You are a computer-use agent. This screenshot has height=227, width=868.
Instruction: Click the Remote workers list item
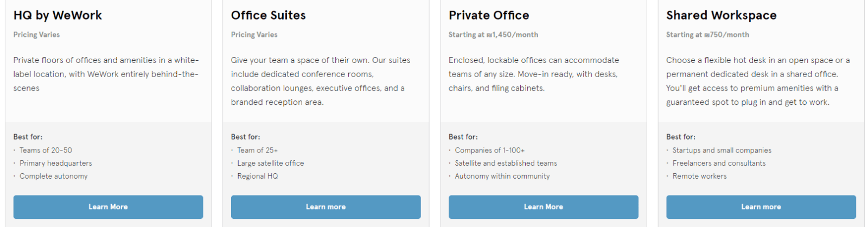click(699, 176)
